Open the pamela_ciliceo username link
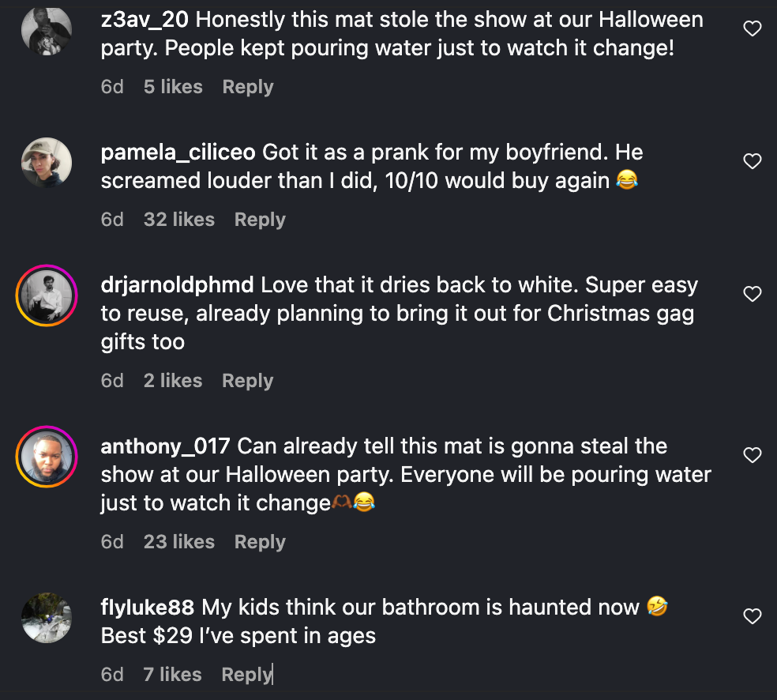The image size is (777, 700). 178,152
